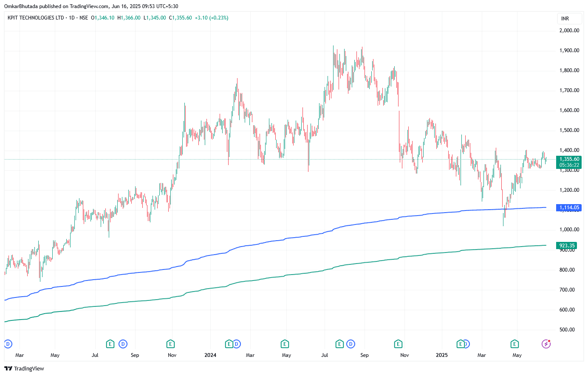
Task: Click the close value C1,355.60
Action: click(x=181, y=18)
